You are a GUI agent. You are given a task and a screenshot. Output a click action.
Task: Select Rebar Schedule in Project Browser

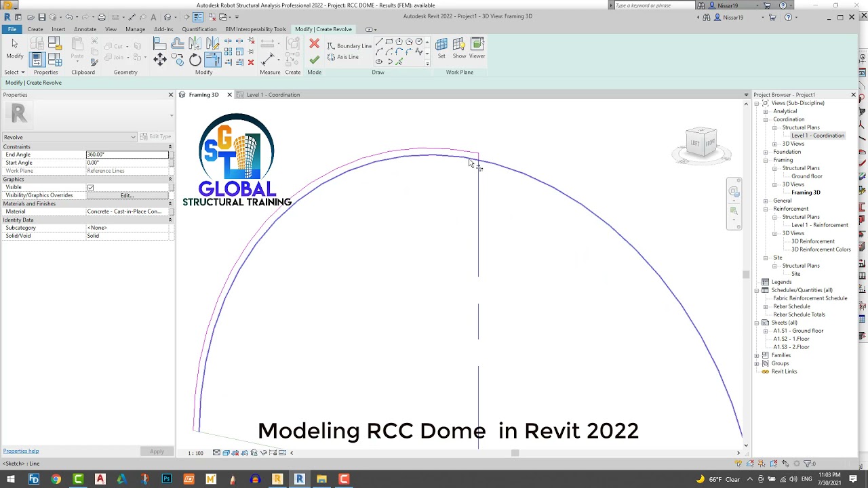point(791,306)
